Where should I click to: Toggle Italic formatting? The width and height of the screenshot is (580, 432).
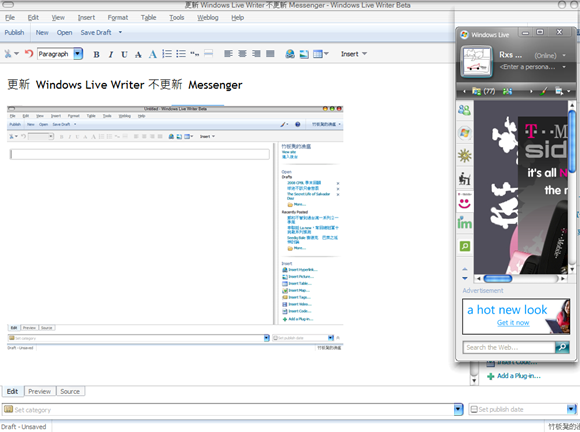tap(110, 54)
